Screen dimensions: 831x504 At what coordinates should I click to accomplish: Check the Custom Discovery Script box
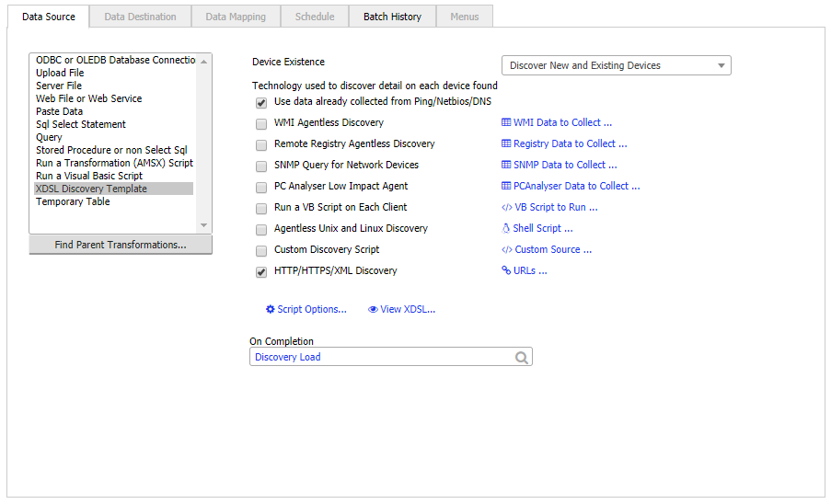(x=261, y=251)
